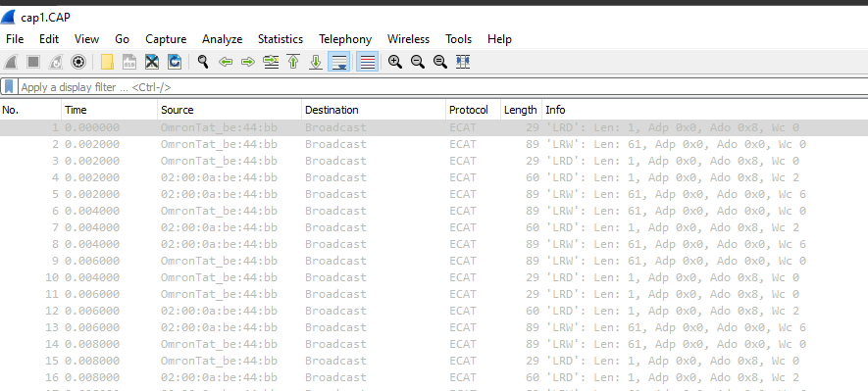The width and height of the screenshot is (868, 391).
Task: Sort by the Time column header
Action: (x=109, y=110)
